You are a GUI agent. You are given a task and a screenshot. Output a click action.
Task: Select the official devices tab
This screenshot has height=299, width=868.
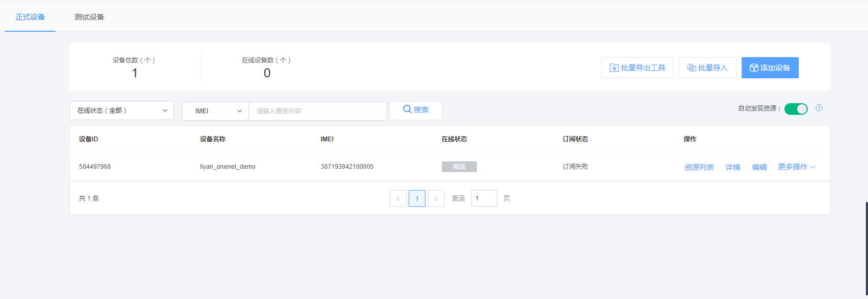click(30, 17)
